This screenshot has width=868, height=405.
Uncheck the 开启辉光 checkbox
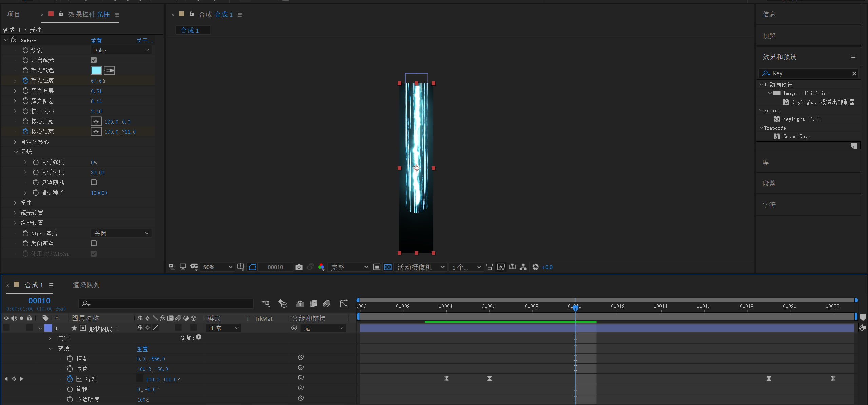[94, 60]
